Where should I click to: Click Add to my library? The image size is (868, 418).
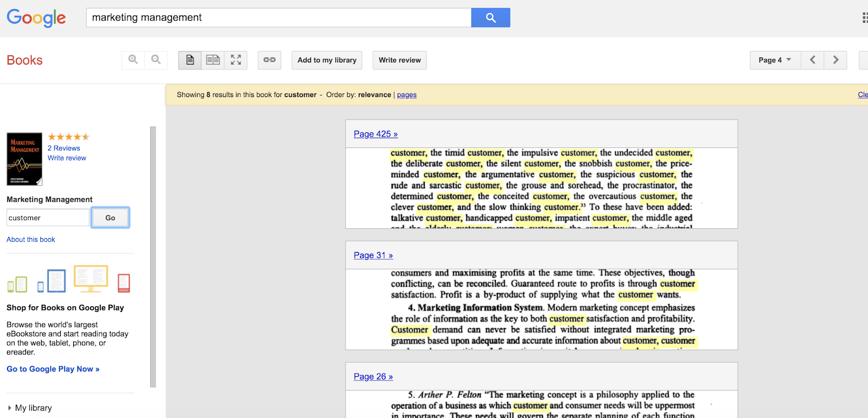327,60
